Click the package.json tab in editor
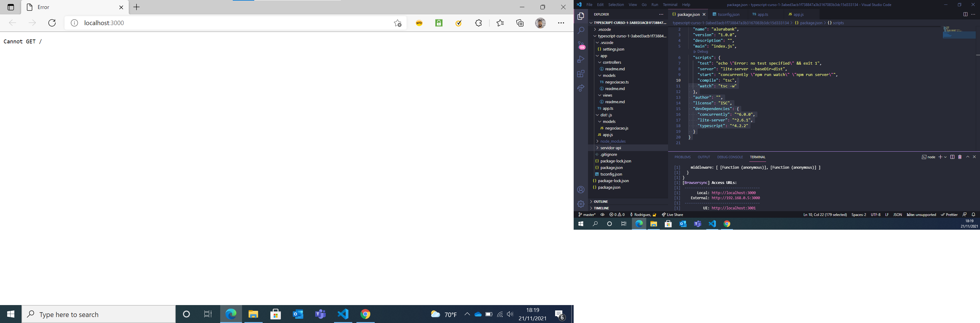The image size is (980, 323). pyautogui.click(x=688, y=14)
